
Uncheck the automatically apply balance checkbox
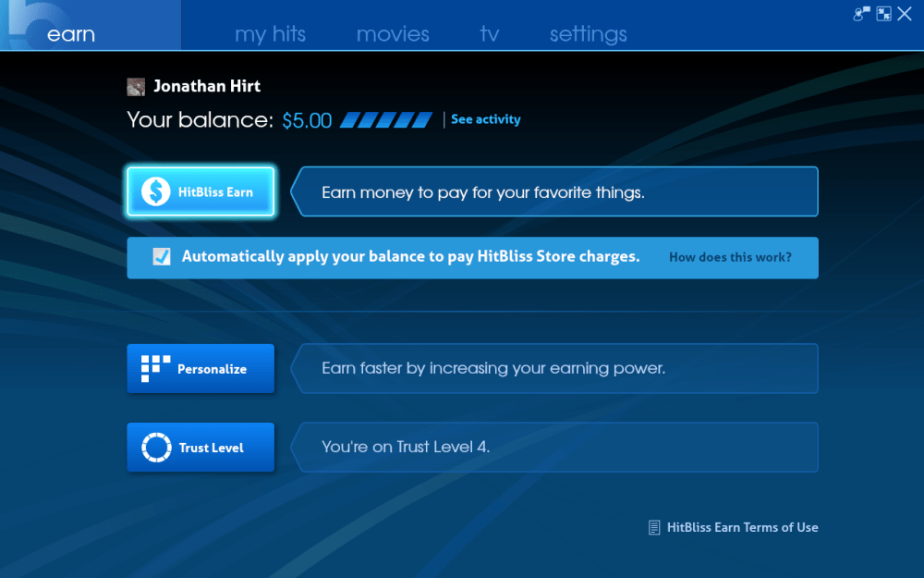[x=162, y=257]
